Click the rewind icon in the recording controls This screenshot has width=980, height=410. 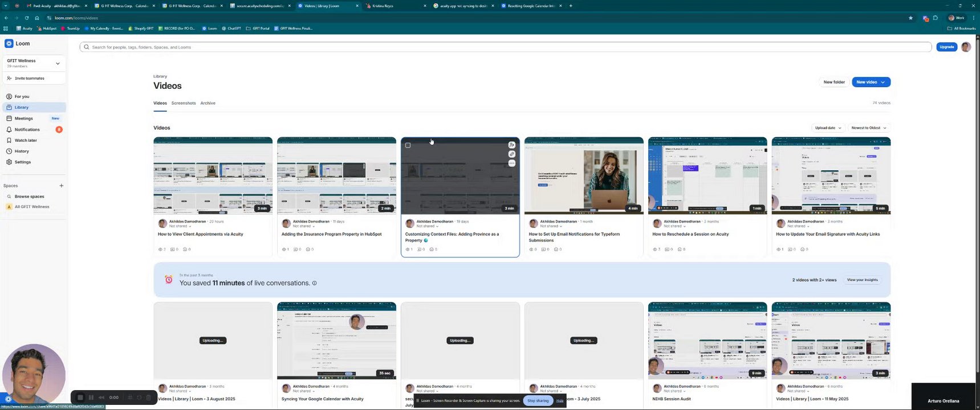[x=101, y=397]
